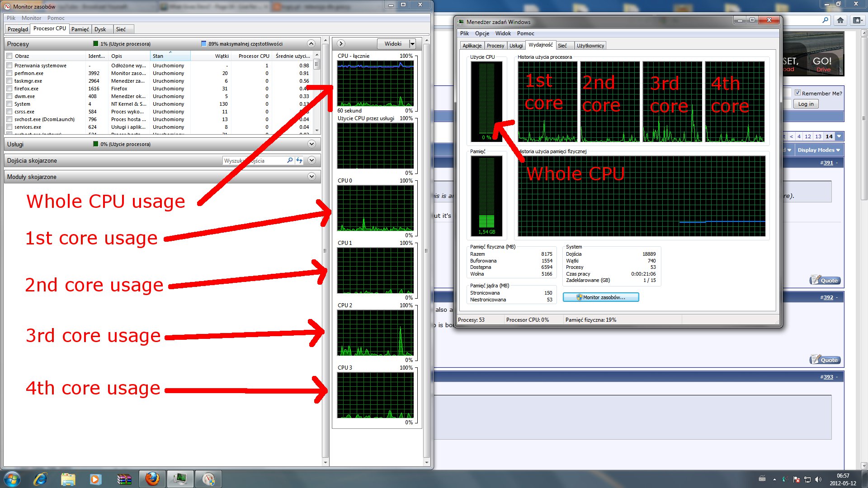Expand the Moduły skojarzone section
Viewport: 868px width, 488px height.
(x=311, y=177)
